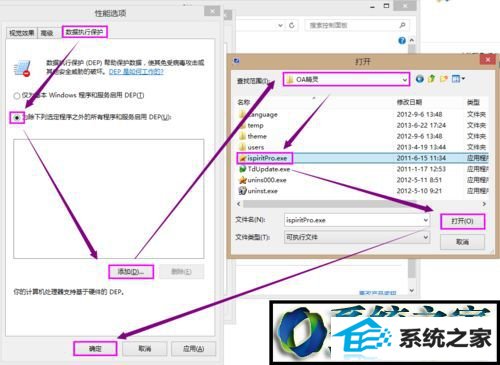Select the temp folder icon
This screenshot has width=500, height=365.
point(243,126)
